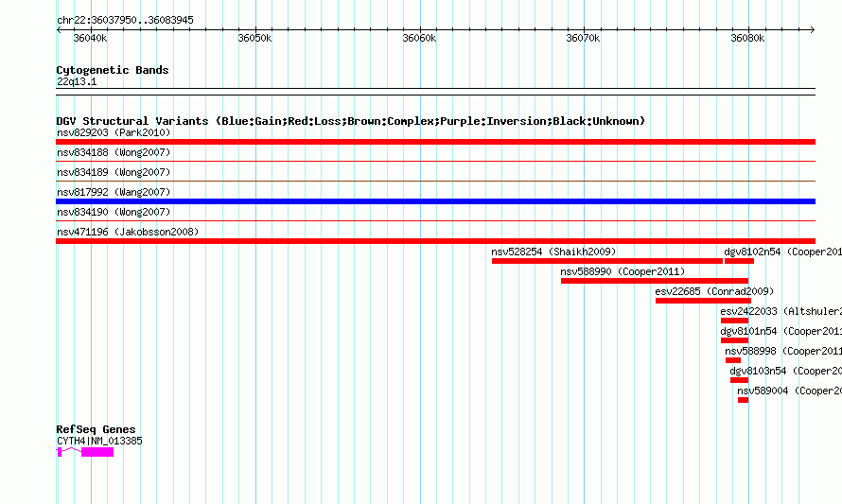
Task: Click the chr22:36037950..36083945 position label
Action: point(125,20)
